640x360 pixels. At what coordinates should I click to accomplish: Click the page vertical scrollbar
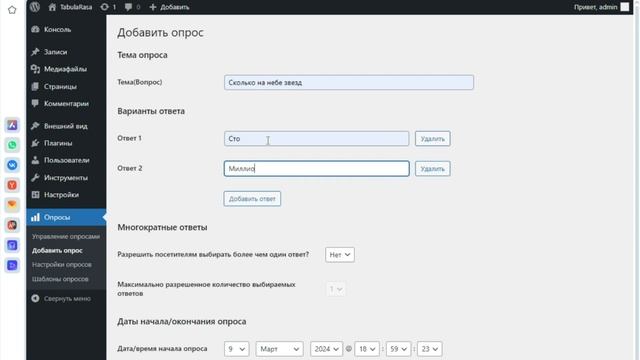pyautogui.click(x=637, y=180)
